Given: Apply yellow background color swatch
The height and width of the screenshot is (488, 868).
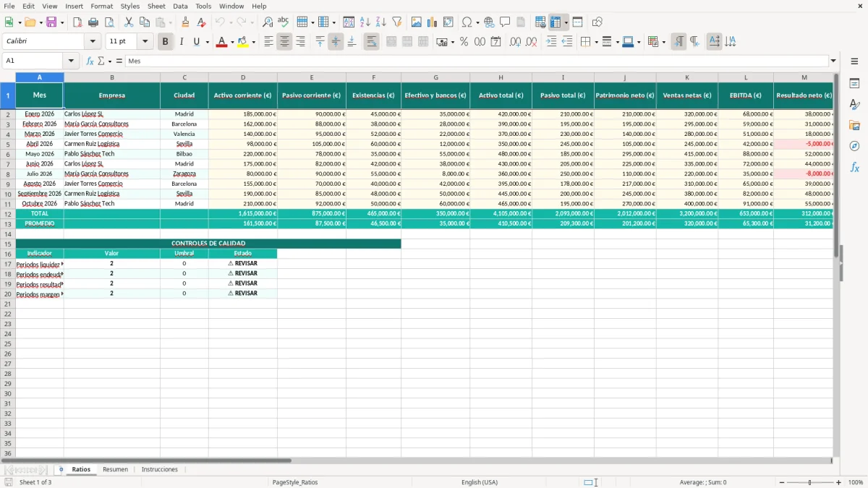Looking at the screenshot, I should coord(243,42).
